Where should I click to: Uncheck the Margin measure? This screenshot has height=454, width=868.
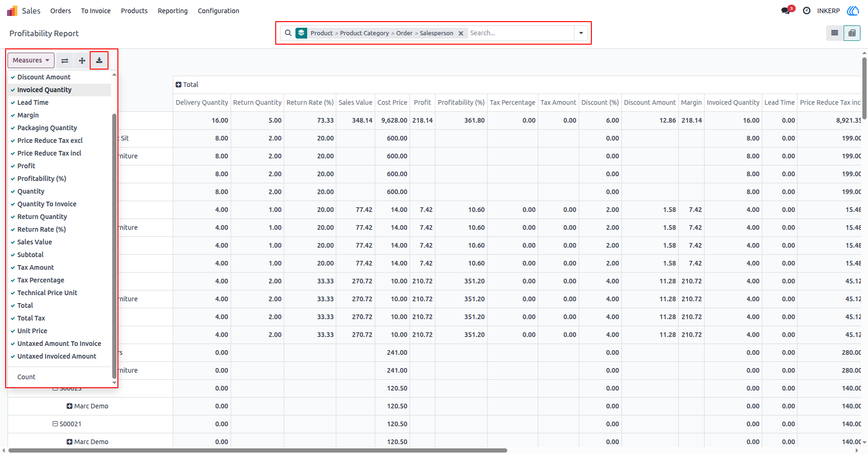pos(59,115)
